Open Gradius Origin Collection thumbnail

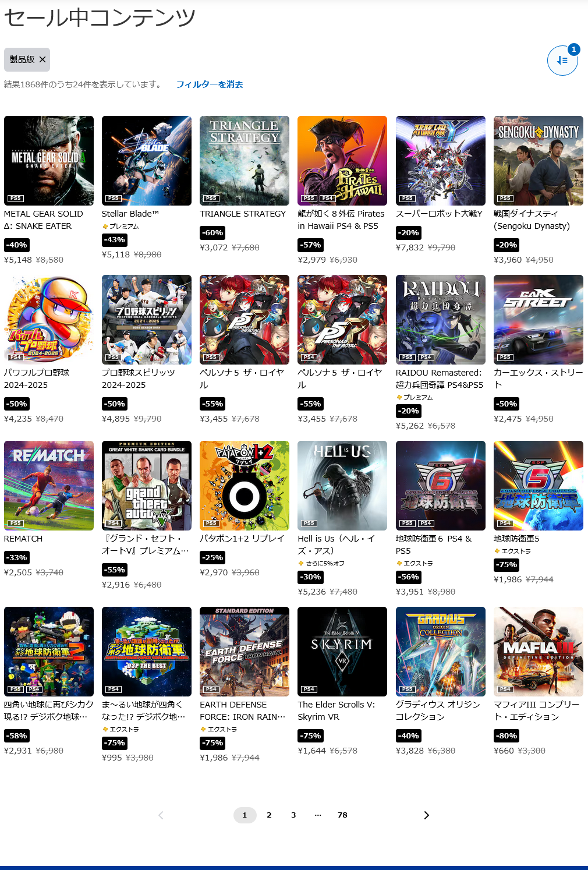441,652
